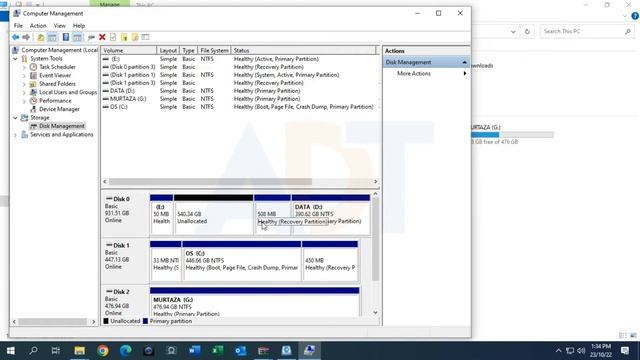Sort by the Layout column header
The height and width of the screenshot is (360, 640).
pyautogui.click(x=168, y=50)
